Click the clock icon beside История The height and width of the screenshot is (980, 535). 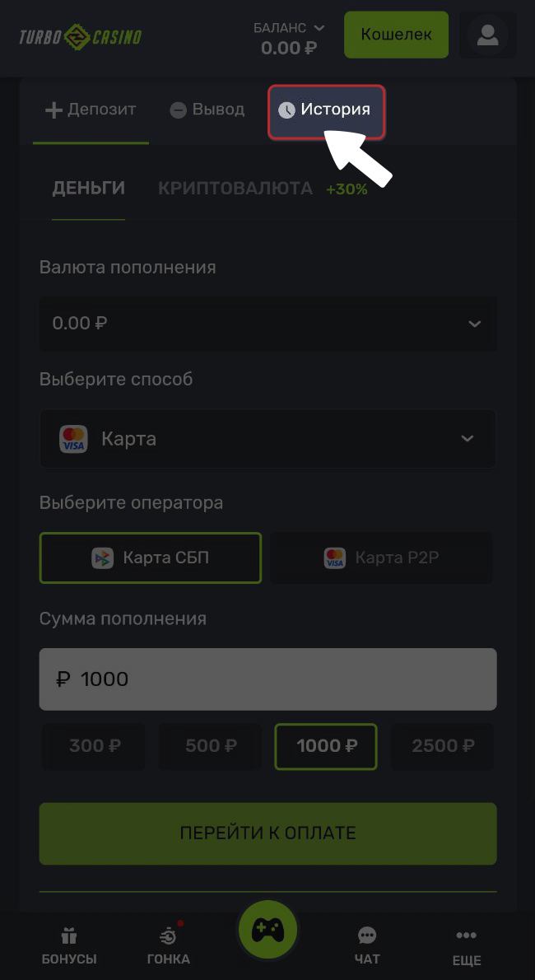click(x=286, y=110)
